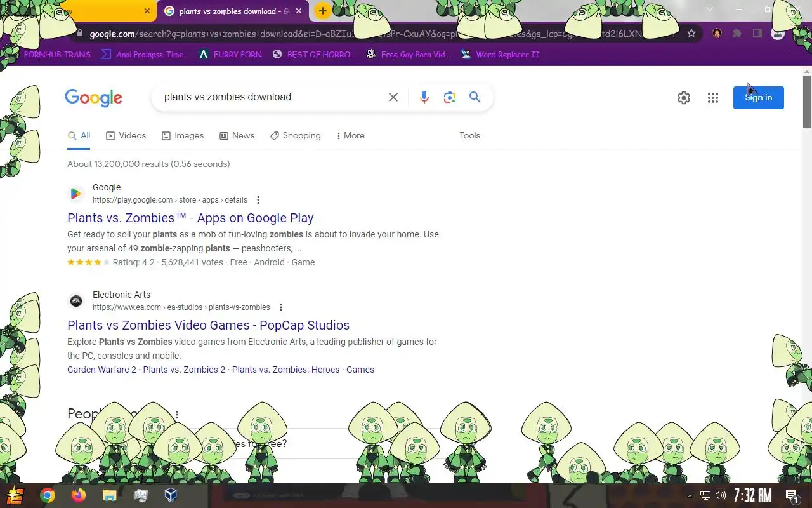Image resolution: width=812 pixels, height=508 pixels.
Task: Close the first yellow browser tab
Action: (147, 11)
